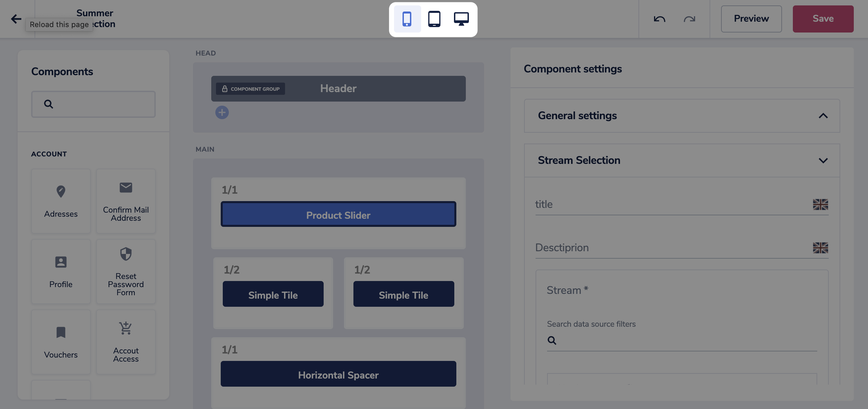Click the MAIN section label
The width and height of the screenshot is (868, 409).
click(x=205, y=149)
